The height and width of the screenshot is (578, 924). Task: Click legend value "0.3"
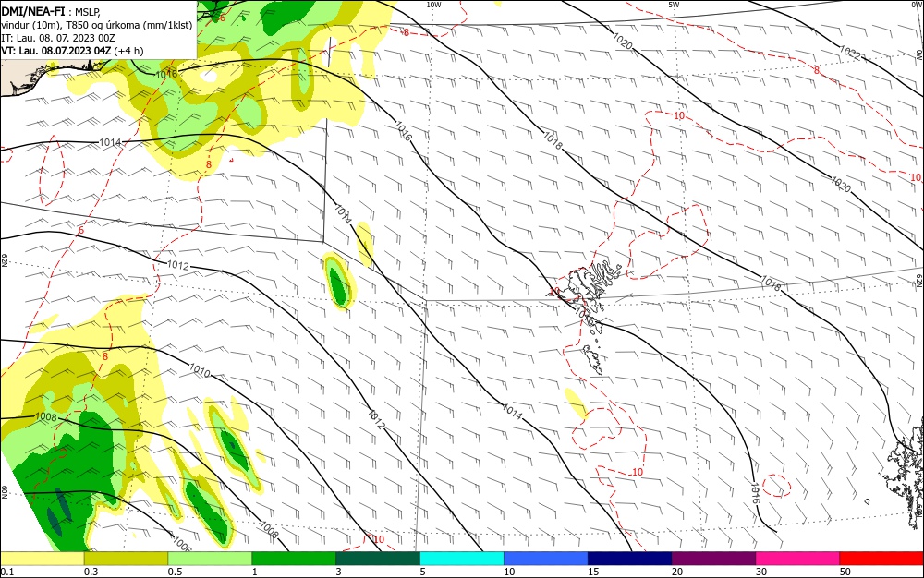[91, 572]
